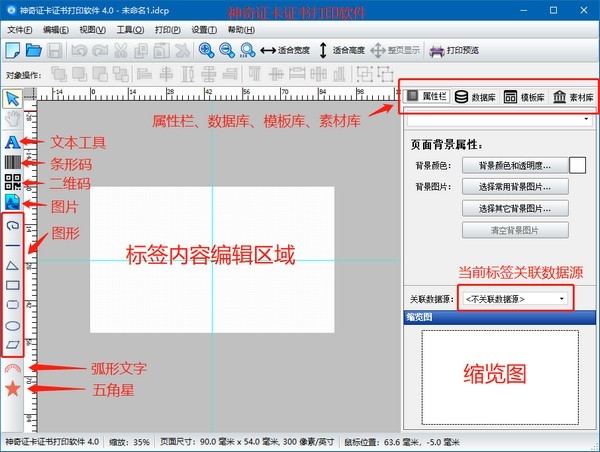This screenshot has width=600, height=452.
Task: Open the 文件(F) menu
Action: tap(20, 30)
